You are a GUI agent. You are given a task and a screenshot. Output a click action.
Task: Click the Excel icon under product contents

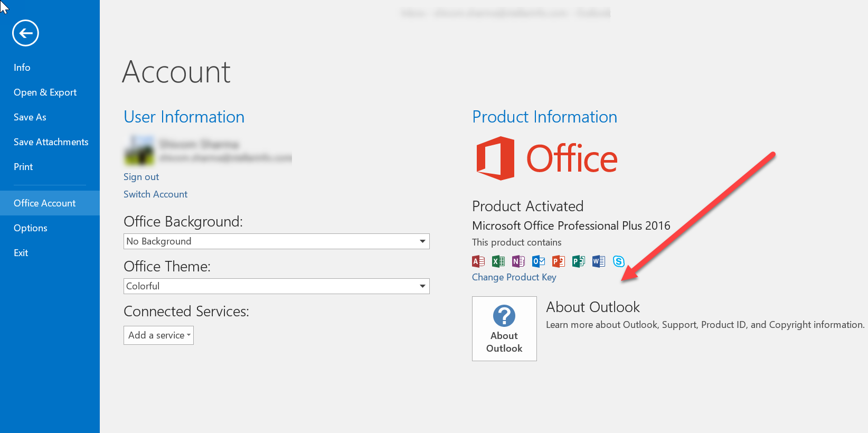[x=498, y=261]
